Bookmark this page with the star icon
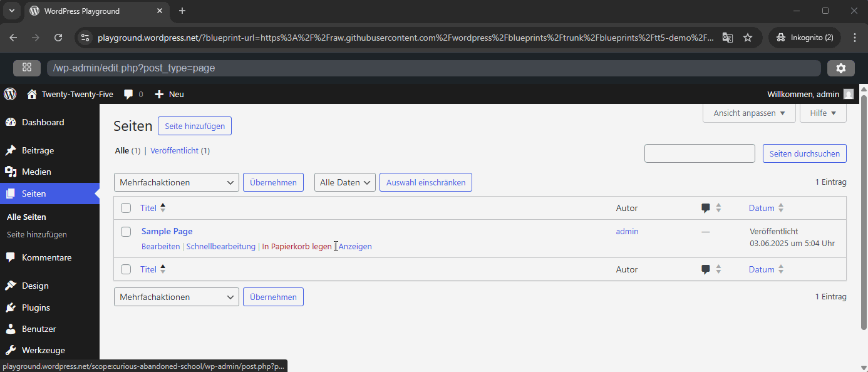This screenshot has height=372, width=868. pos(748,38)
